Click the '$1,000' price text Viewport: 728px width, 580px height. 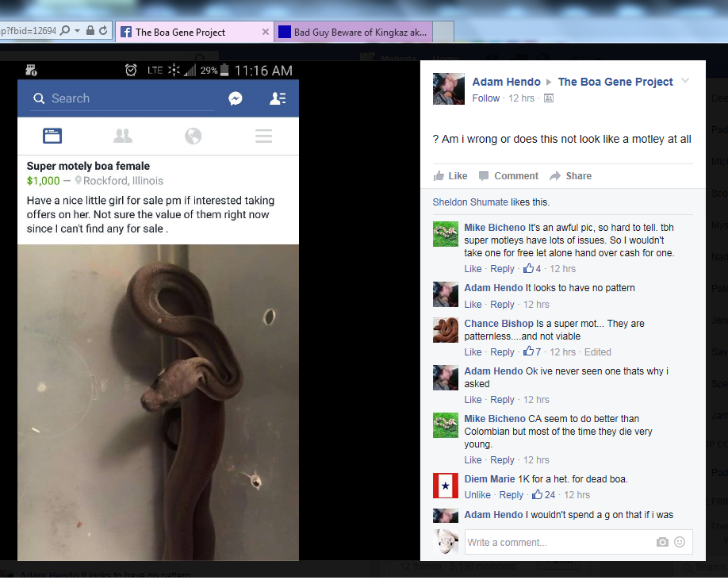[x=43, y=181]
